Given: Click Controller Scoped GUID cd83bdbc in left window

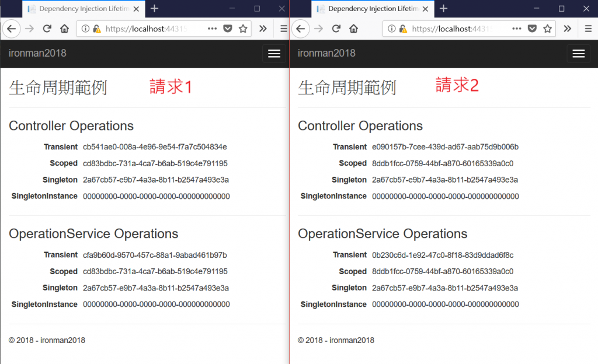Looking at the screenshot, I should 155,163.
